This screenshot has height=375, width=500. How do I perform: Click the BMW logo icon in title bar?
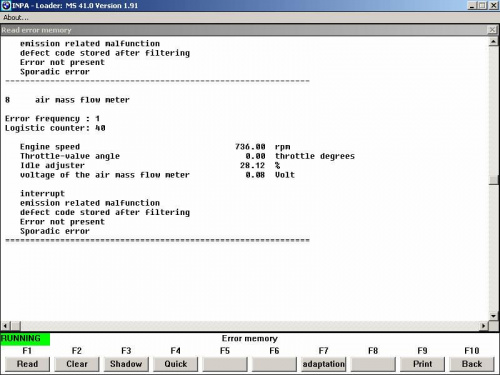pyautogui.click(x=6, y=5)
